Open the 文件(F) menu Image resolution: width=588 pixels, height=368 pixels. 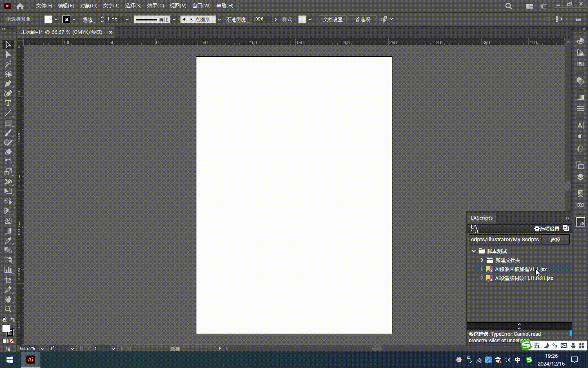point(44,6)
